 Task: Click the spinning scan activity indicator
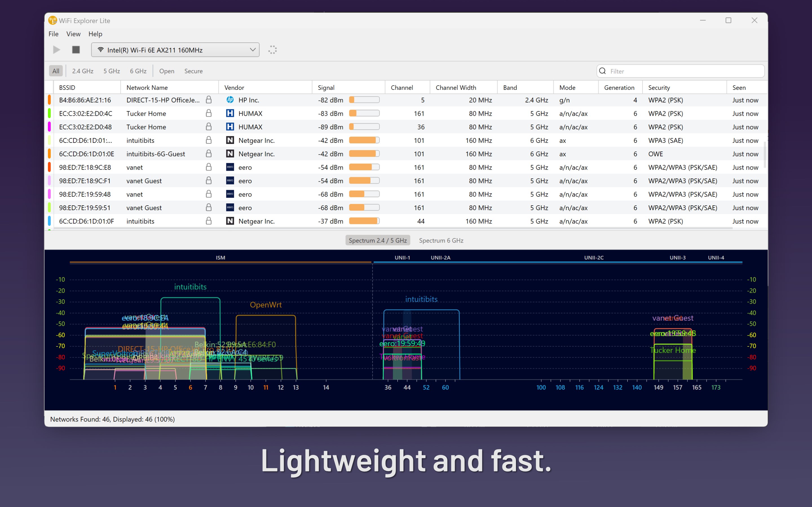pyautogui.click(x=272, y=50)
